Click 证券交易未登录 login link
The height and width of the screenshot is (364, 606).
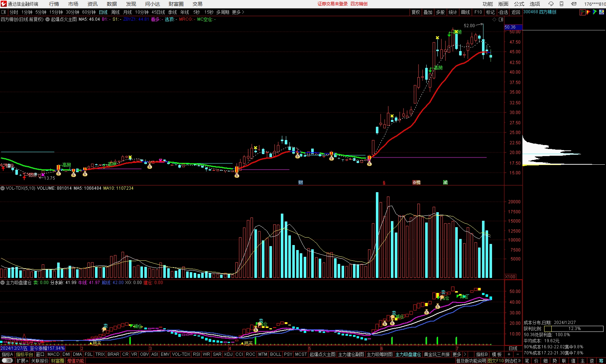tap(332, 4)
